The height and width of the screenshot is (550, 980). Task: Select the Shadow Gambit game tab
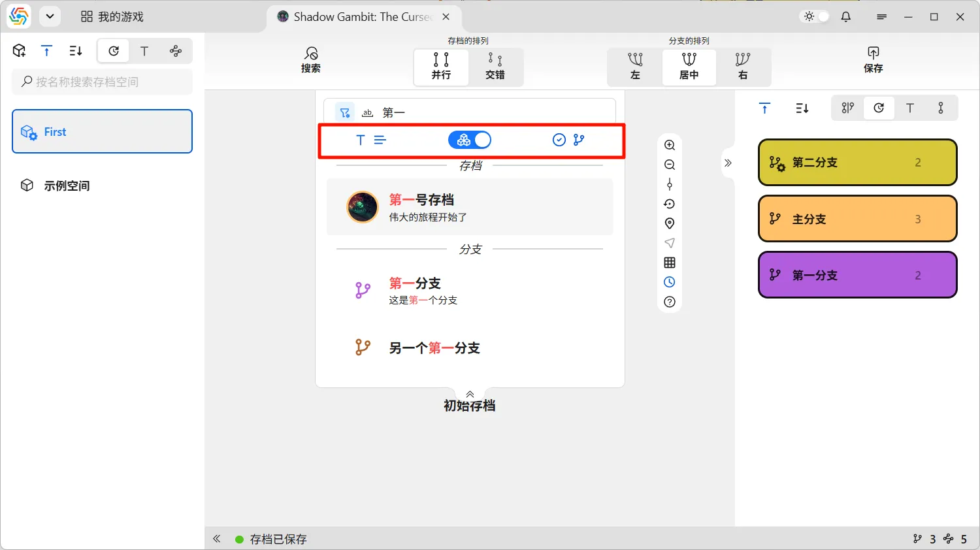pos(356,17)
